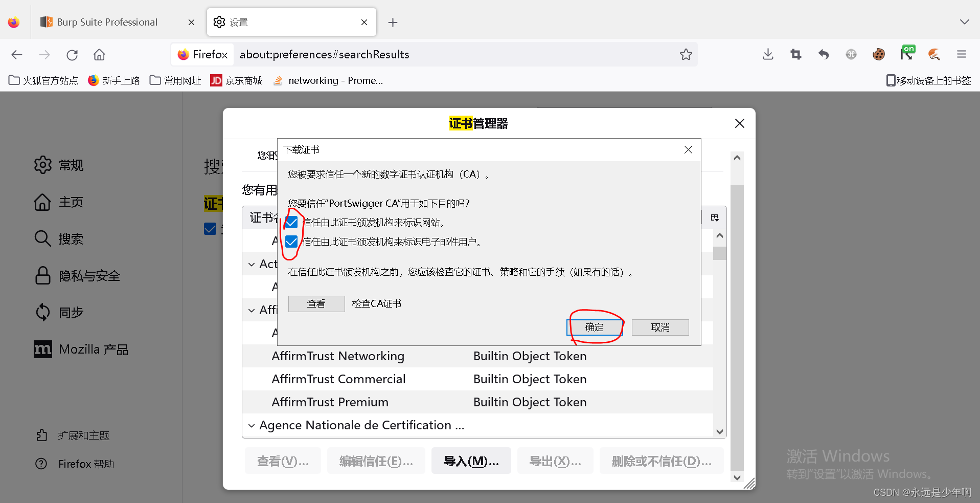Open 移动设备上的书签 mobile bookmarks
The image size is (980, 503).
click(928, 80)
